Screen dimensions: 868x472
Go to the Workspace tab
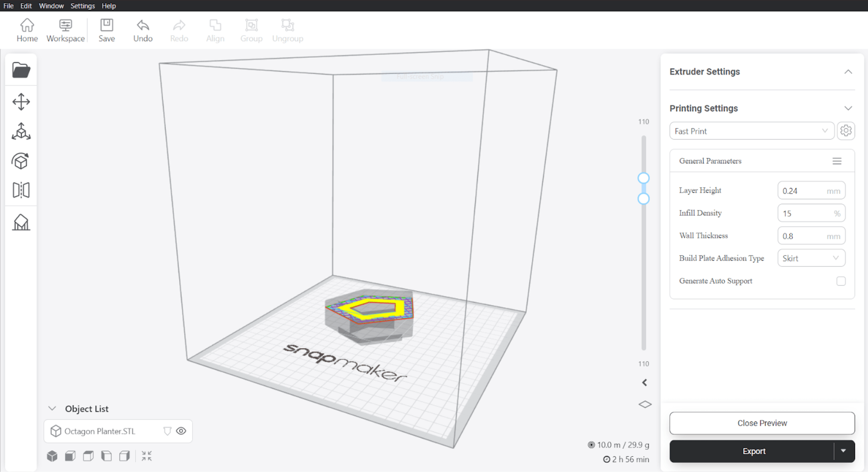point(65,30)
